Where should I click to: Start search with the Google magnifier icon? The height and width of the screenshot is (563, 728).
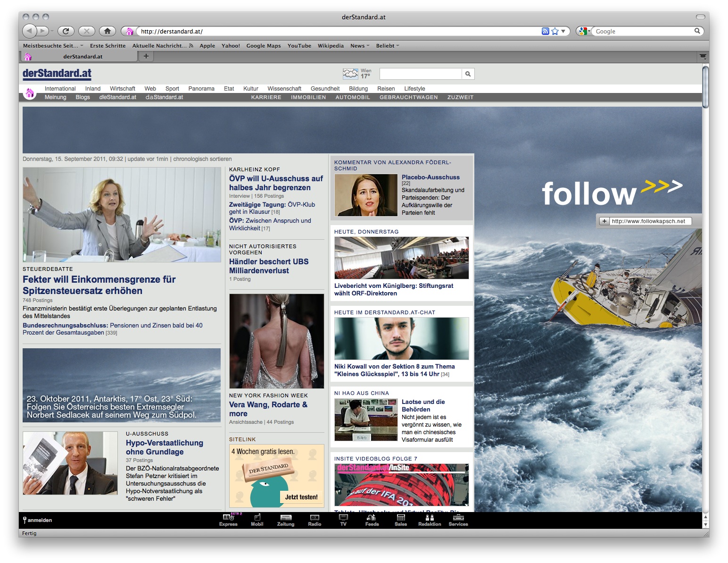pyautogui.click(x=697, y=31)
